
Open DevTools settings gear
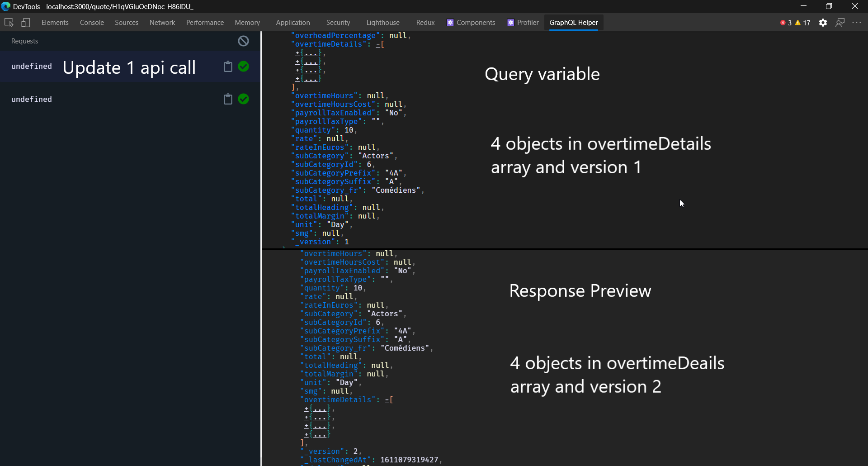[823, 22]
